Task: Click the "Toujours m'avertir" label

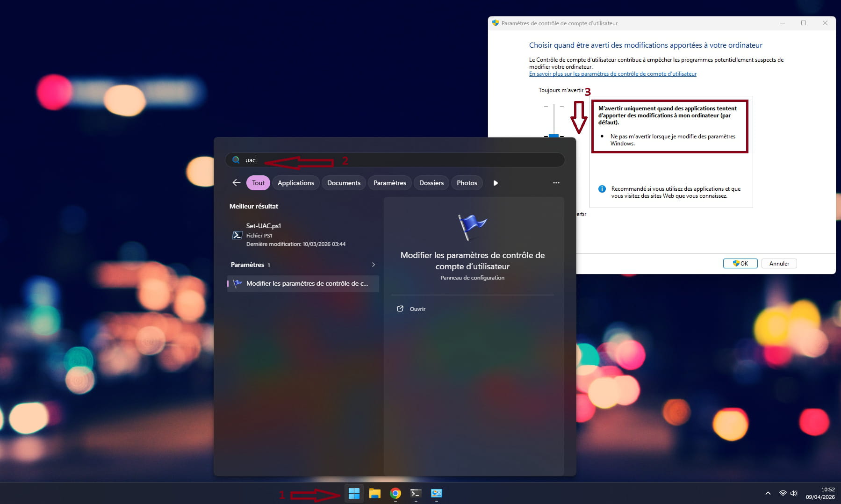Action: coord(561,90)
